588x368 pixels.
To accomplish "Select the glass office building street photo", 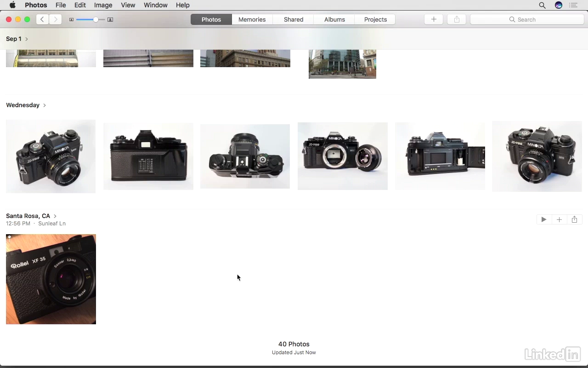I will click(x=342, y=64).
